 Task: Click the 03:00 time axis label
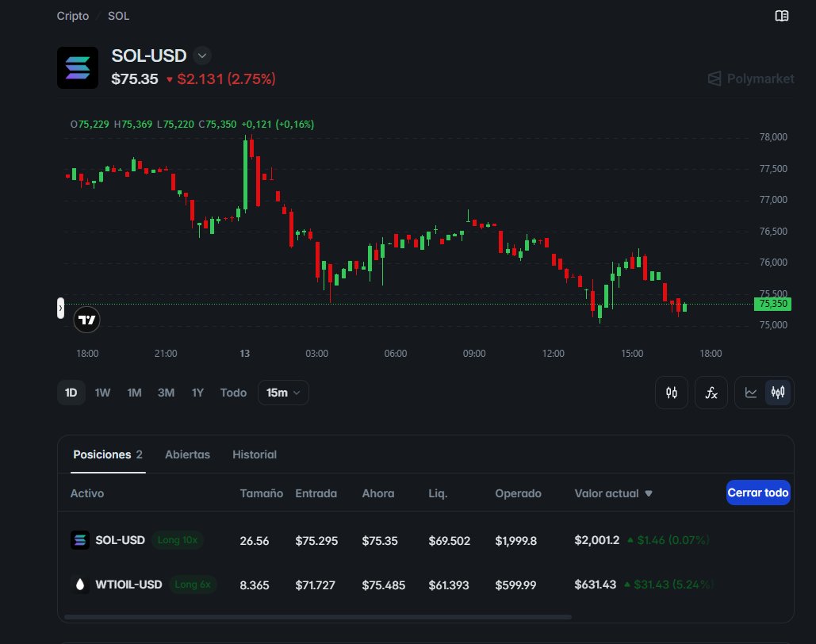[x=317, y=354]
